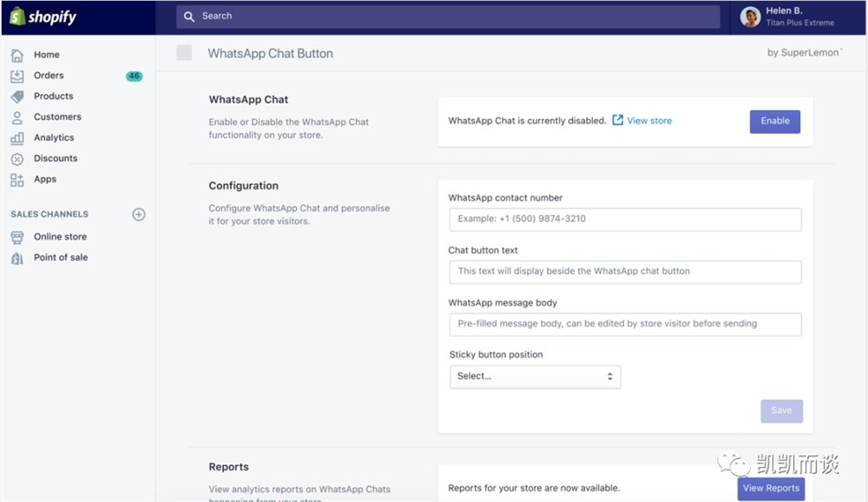Click the Shopify logo
The height and width of the screenshot is (502, 868).
click(43, 17)
